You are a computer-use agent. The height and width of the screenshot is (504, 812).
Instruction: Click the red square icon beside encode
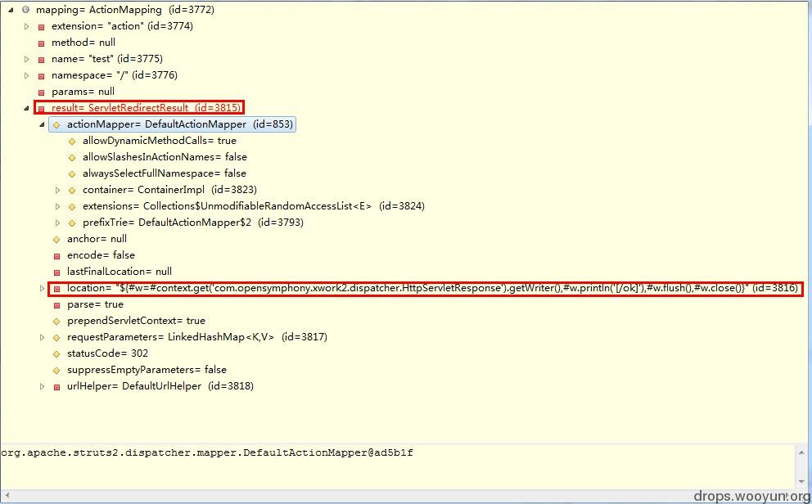pyautogui.click(x=56, y=255)
